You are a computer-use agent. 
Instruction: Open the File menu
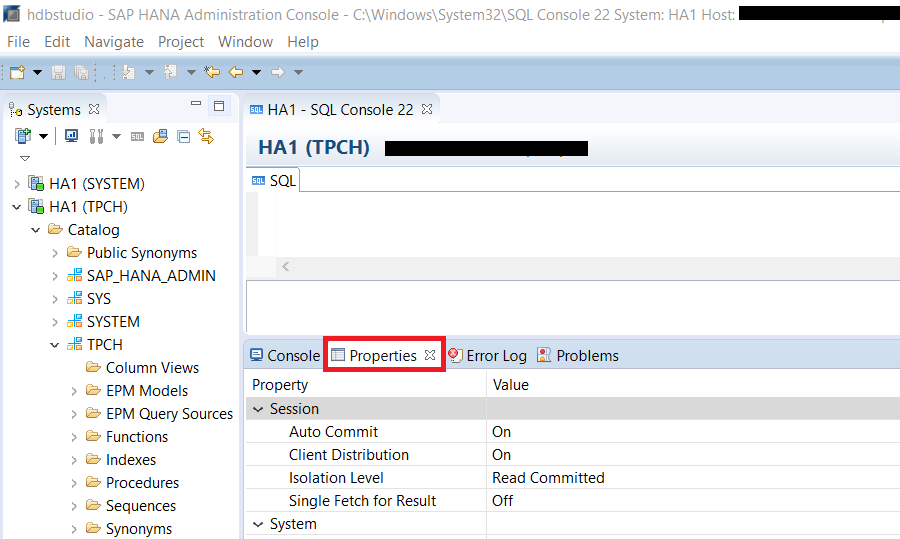coord(18,42)
